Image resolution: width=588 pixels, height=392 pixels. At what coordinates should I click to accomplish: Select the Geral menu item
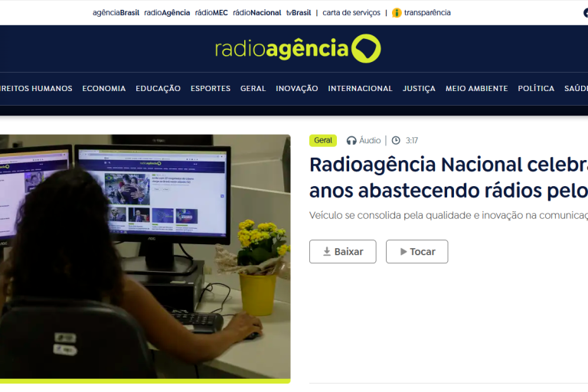(x=253, y=89)
